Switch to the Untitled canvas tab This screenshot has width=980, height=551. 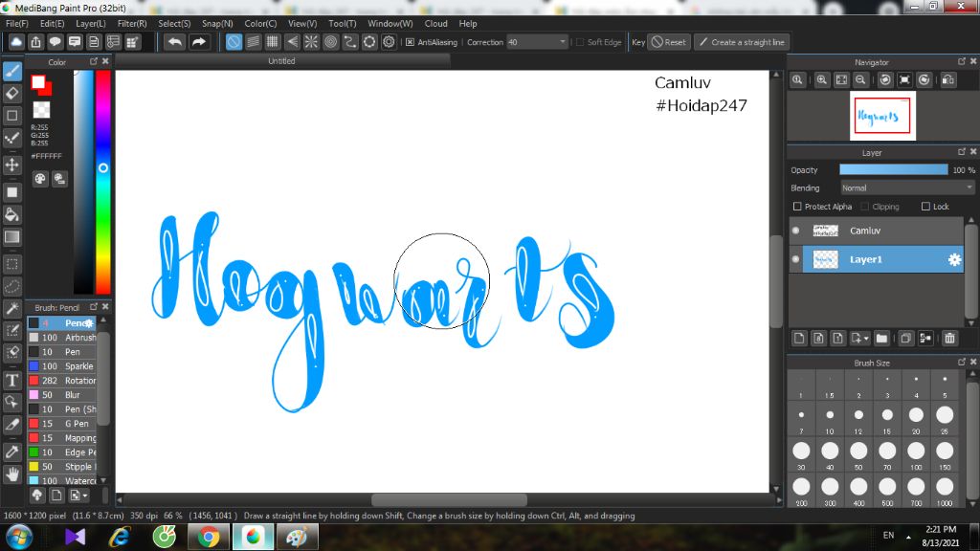pos(281,61)
